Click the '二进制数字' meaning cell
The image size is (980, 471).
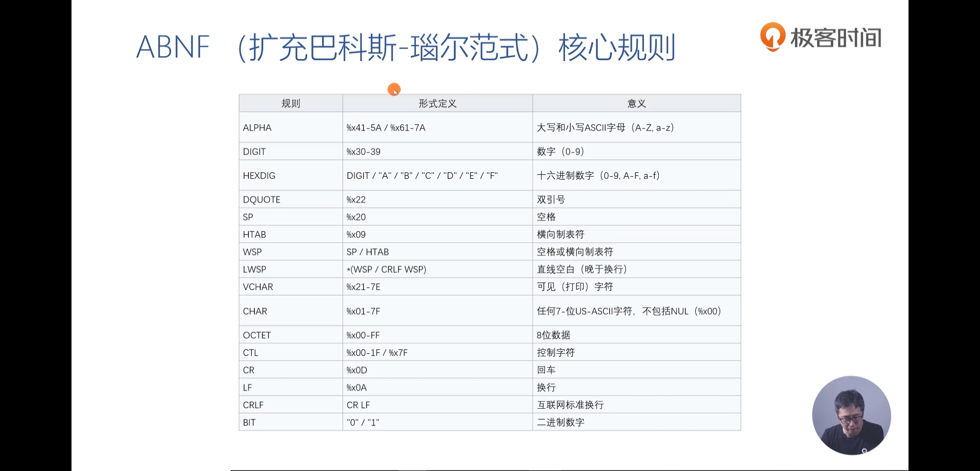pyautogui.click(x=636, y=422)
